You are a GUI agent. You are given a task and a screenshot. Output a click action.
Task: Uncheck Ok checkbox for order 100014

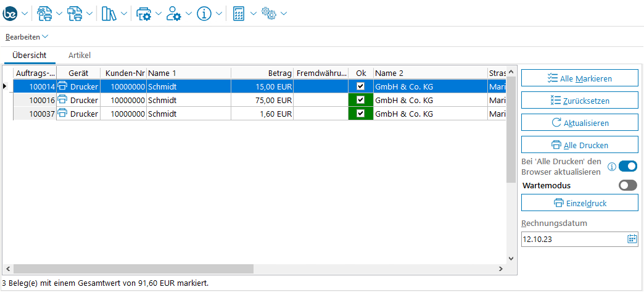coord(361,87)
